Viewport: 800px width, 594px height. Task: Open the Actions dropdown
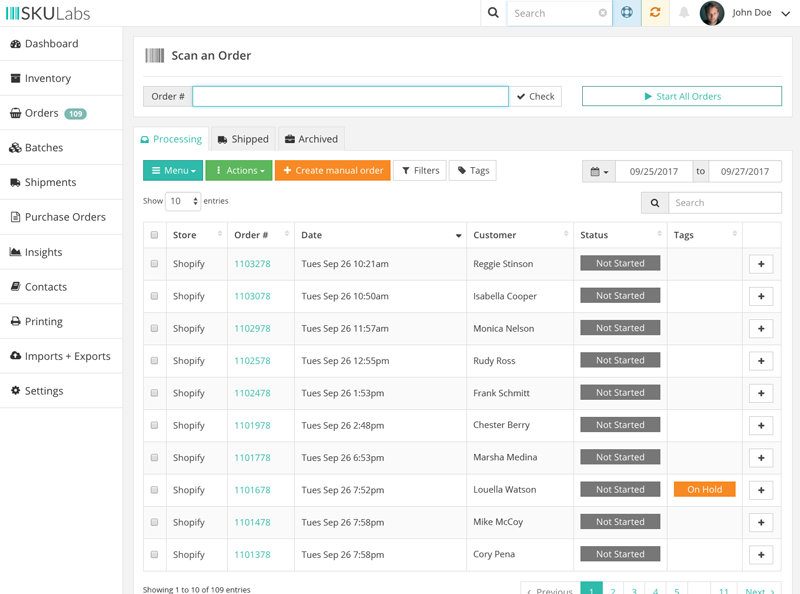[239, 170]
